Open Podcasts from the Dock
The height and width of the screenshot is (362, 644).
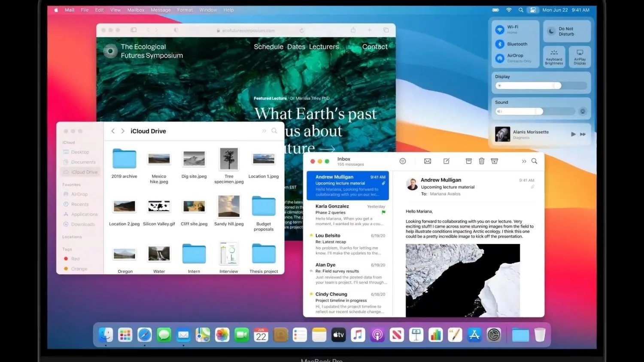coord(377,335)
